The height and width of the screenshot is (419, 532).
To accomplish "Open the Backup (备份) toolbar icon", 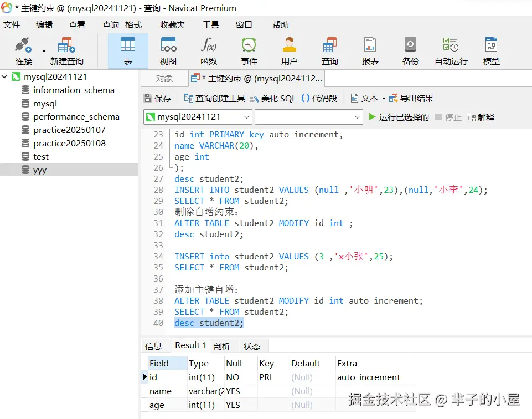I will coord(410,45).
